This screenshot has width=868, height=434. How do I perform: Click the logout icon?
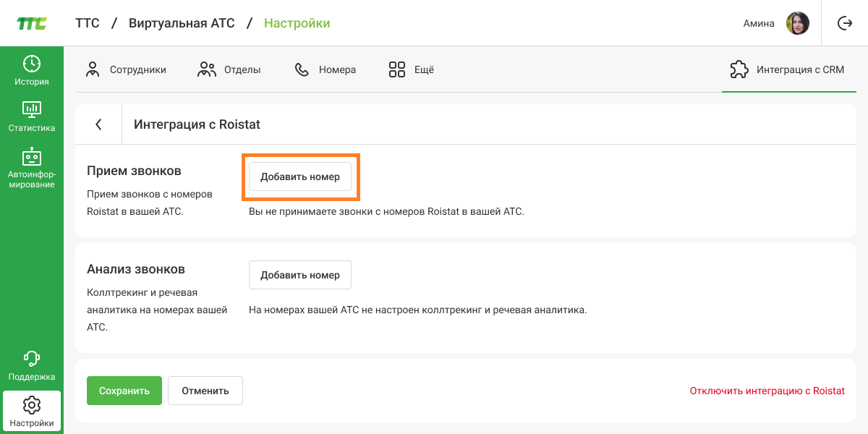[845, 23]
